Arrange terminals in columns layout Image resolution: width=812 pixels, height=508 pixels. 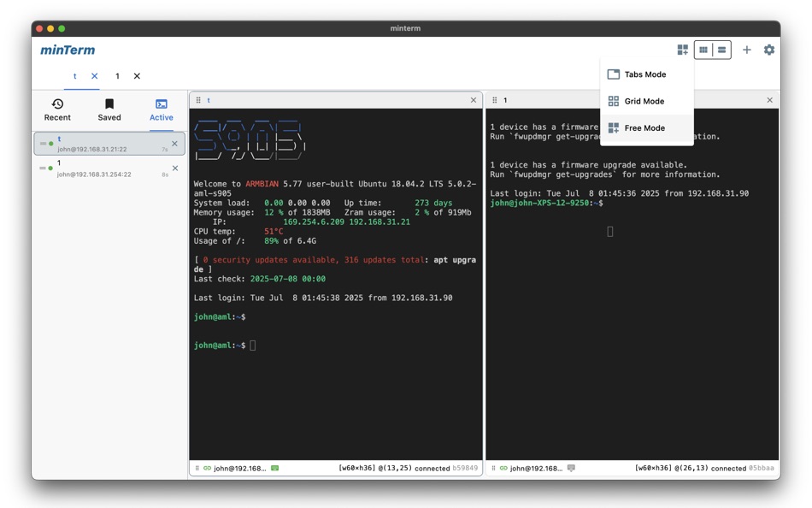coord(703,50)
